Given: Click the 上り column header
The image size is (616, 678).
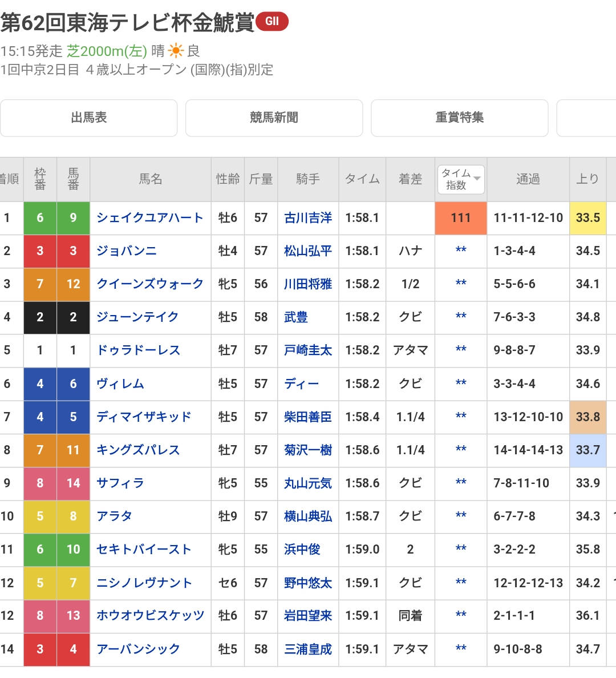Looking at the screenshot, I should [x=587, y=179].
